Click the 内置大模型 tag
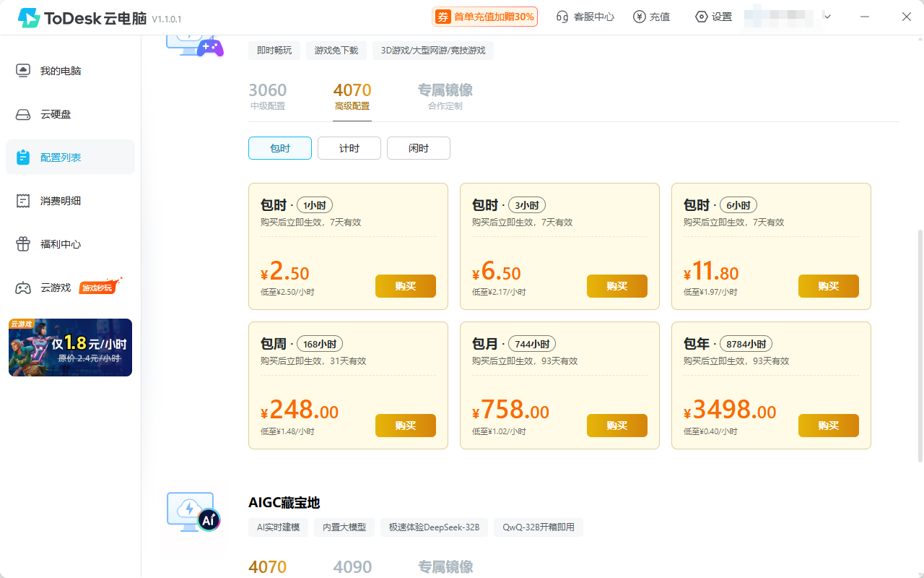Screen dimensions: 924x578 [344, 527]
